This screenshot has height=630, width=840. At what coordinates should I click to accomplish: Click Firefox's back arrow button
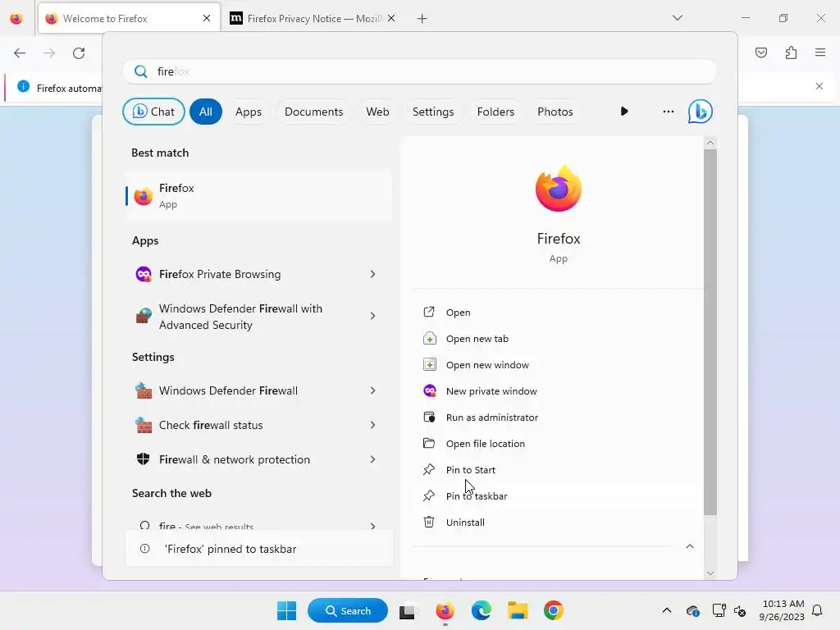pyautogui.click(x=20, y=53)
